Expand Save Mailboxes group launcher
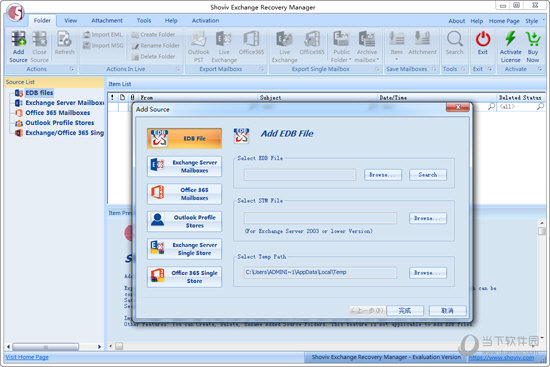Viewport: 550px width, 367px height. (434, 69)
